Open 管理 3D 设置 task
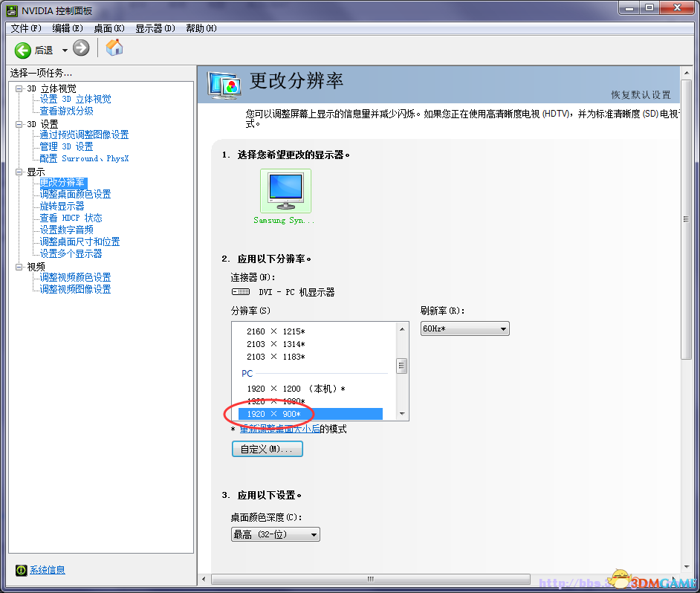 pos(67,146)
